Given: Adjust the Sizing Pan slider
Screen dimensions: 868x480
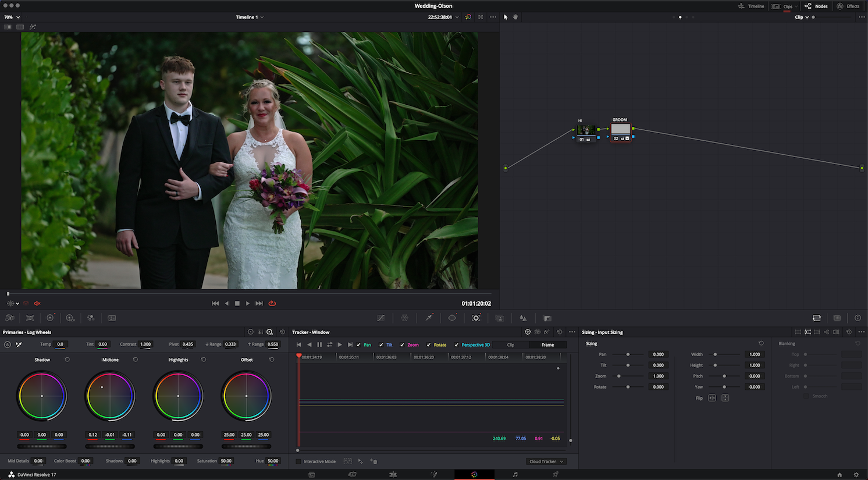Looking at the screenshot, I should pos(628,354).
